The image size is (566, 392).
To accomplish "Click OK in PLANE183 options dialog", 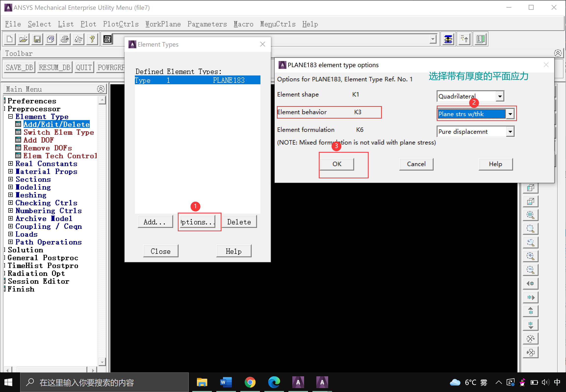I will 337,164.
